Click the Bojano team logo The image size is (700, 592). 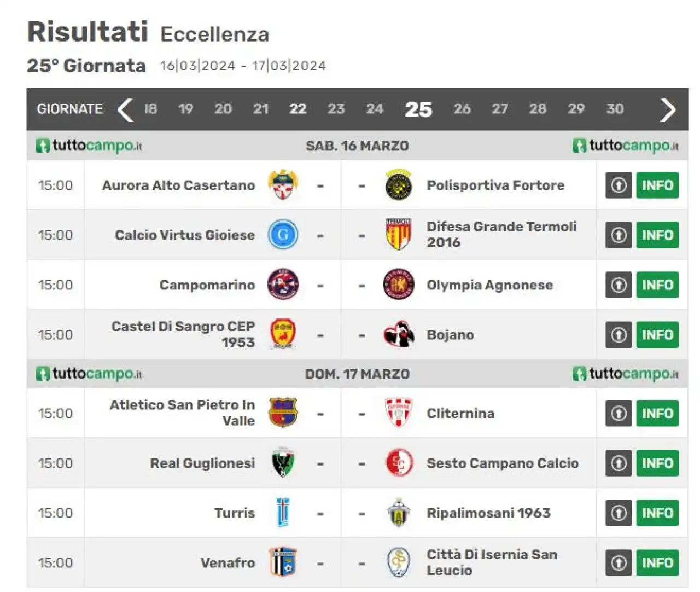399,334
